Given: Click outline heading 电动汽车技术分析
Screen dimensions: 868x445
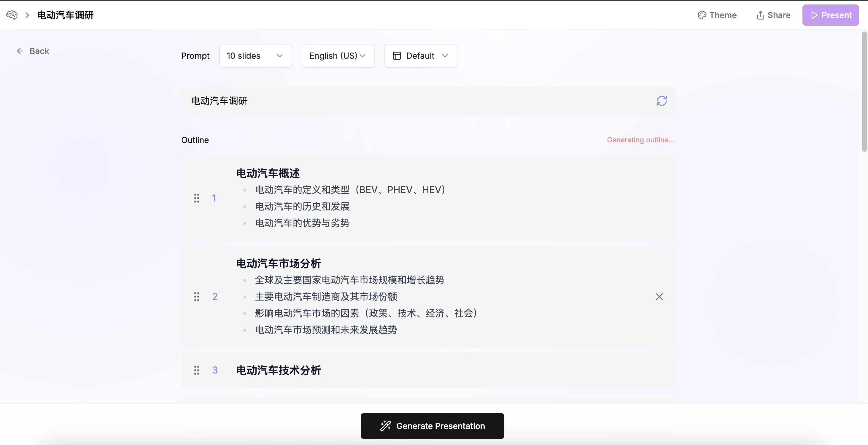Looking at the screenshot, I should [278, 370].
